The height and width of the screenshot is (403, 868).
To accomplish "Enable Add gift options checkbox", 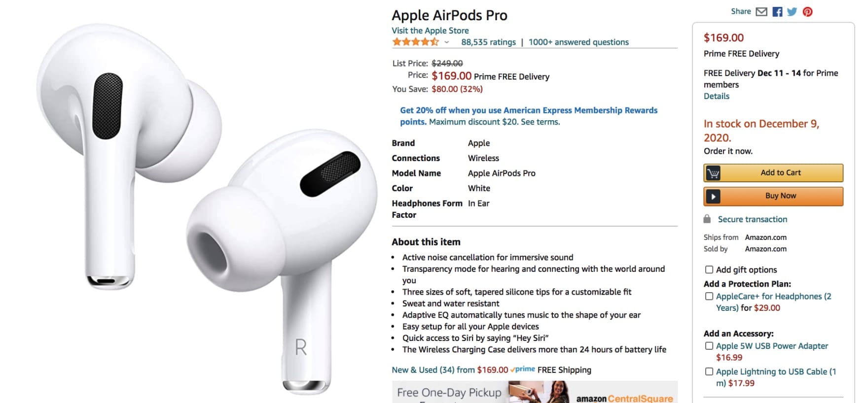I will [709, 269].
